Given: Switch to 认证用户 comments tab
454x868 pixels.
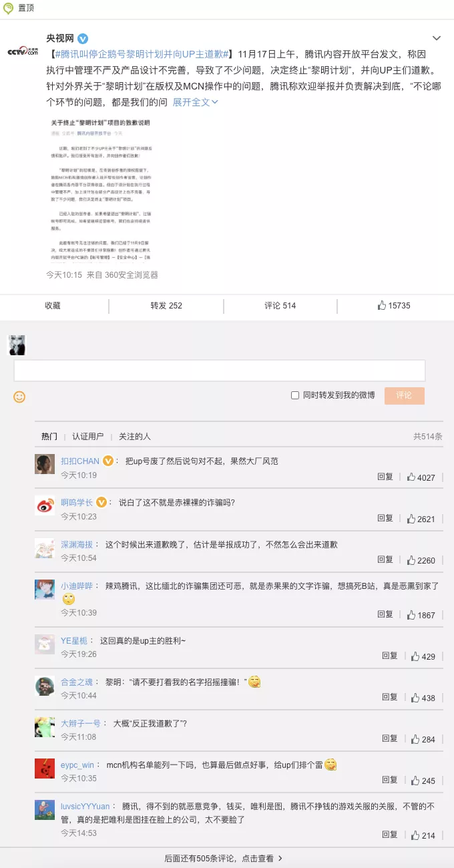Looking at the screenshot, I should [x=88, y=436].
